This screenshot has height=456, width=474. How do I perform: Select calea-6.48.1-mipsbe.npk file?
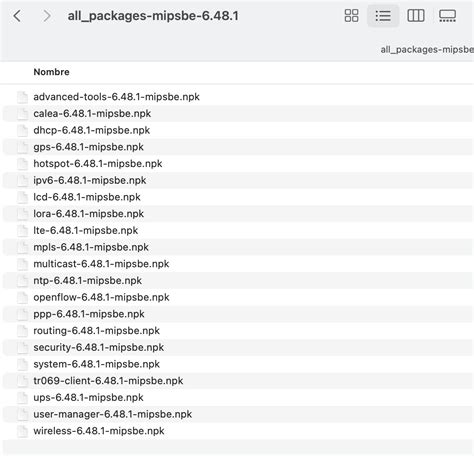point(92,114)
